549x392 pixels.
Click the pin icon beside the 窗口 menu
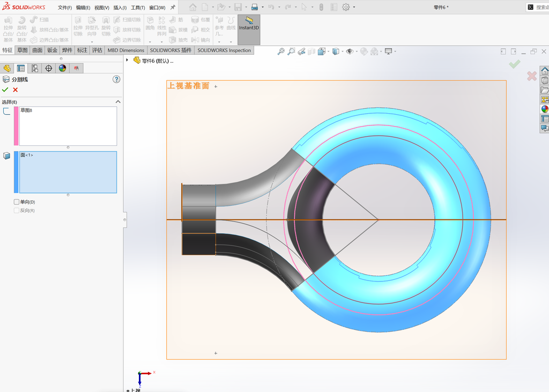coord(173,7)
